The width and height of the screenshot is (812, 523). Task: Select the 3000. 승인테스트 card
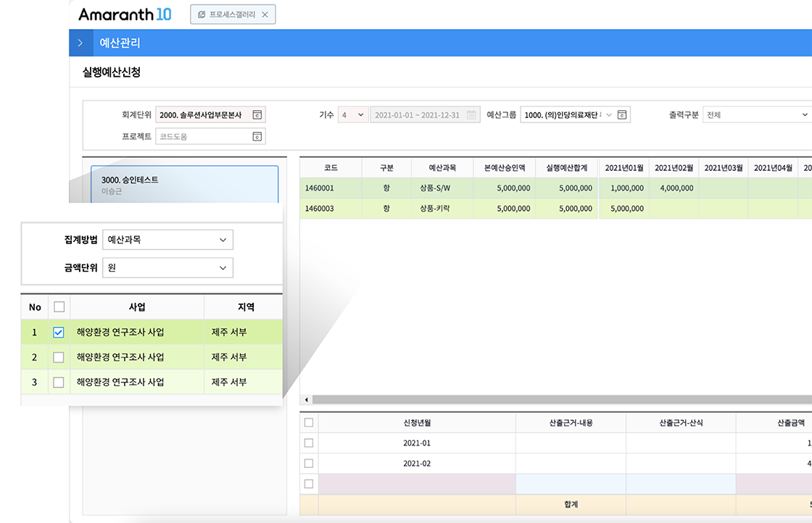pos(184,185)
